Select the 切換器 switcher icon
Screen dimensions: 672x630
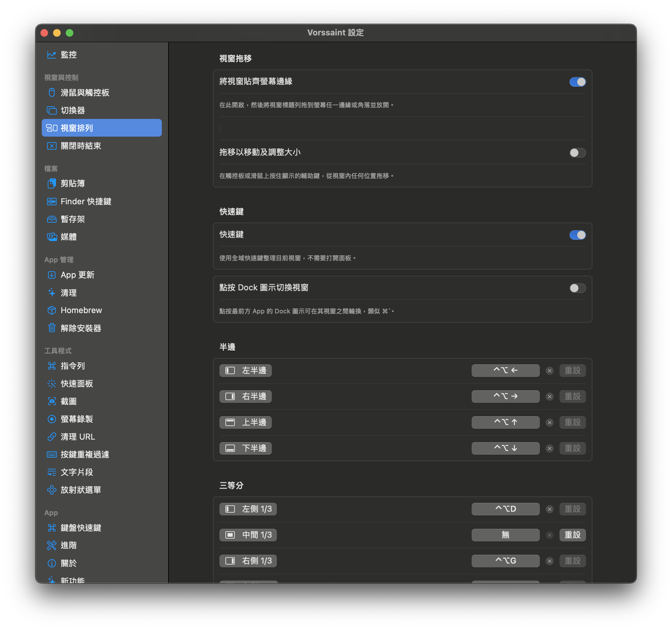52,110
